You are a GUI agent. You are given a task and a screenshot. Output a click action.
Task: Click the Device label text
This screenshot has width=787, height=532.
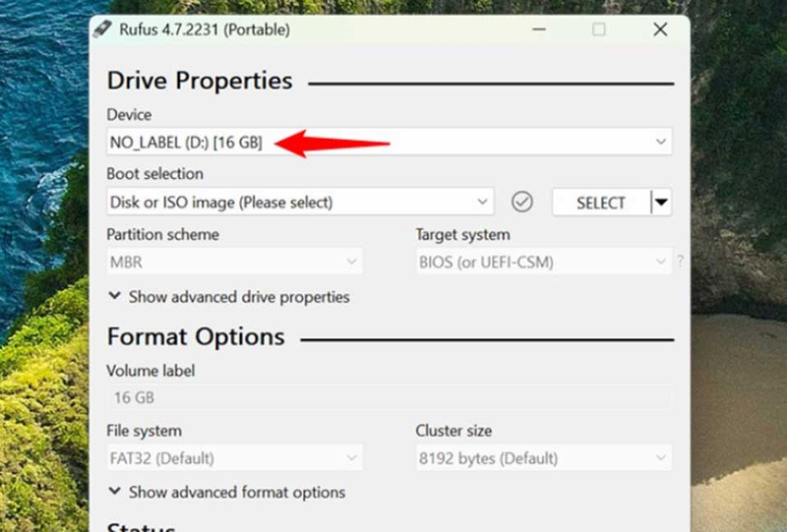(129, 114)
